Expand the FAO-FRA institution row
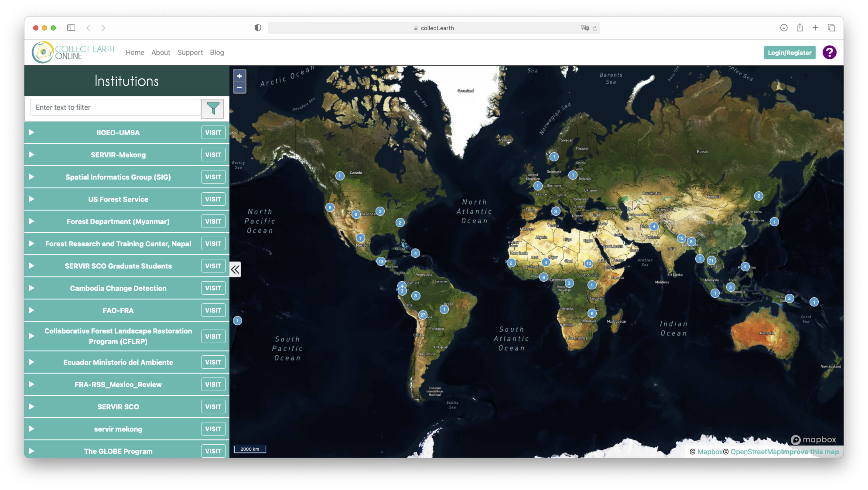The height and width of the screenshot is (490, 868). click(x=32, y=310)
